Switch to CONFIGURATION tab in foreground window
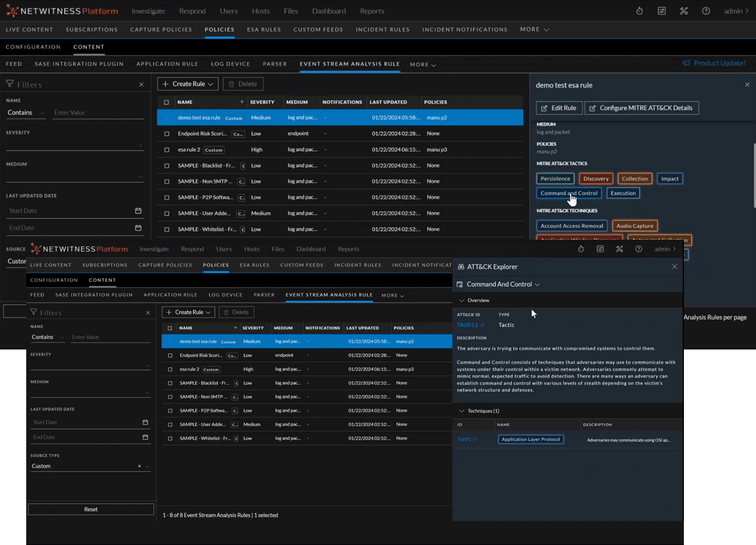Image resolution: width=756 pixels, height=545 pixels. click(54, 280)
